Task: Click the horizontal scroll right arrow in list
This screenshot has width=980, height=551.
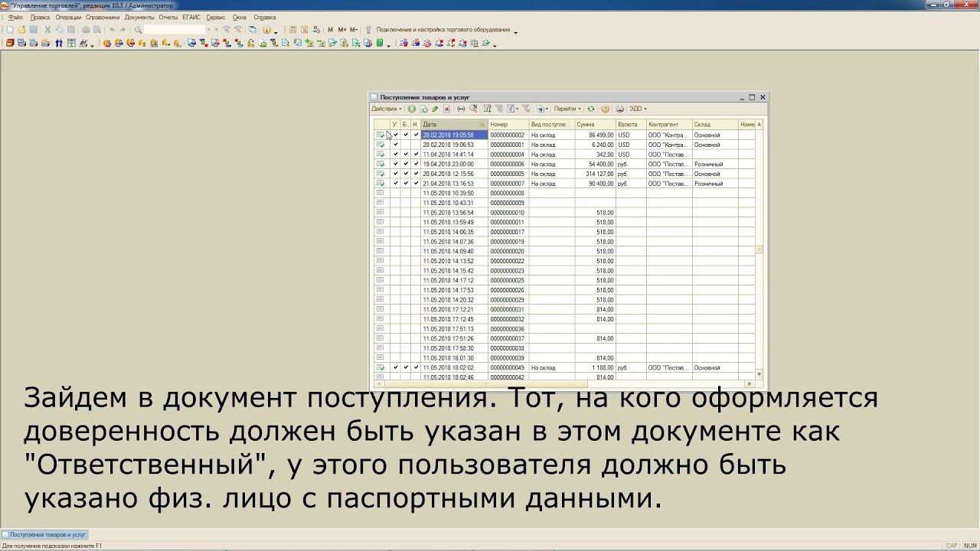Action: [751, 383]
